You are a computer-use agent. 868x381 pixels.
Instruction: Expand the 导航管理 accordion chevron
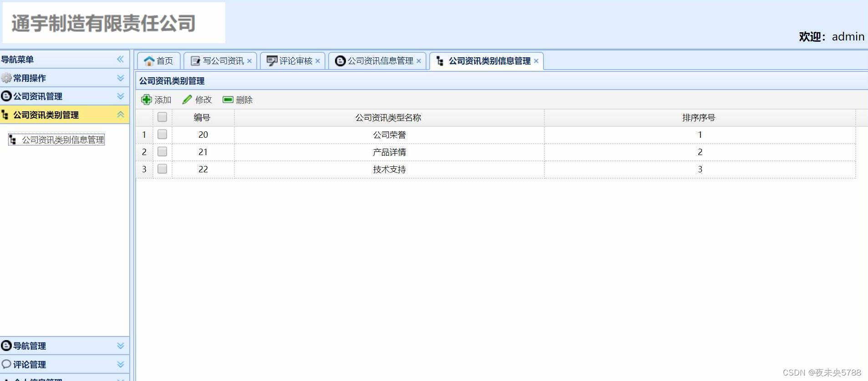coord(120,346)
